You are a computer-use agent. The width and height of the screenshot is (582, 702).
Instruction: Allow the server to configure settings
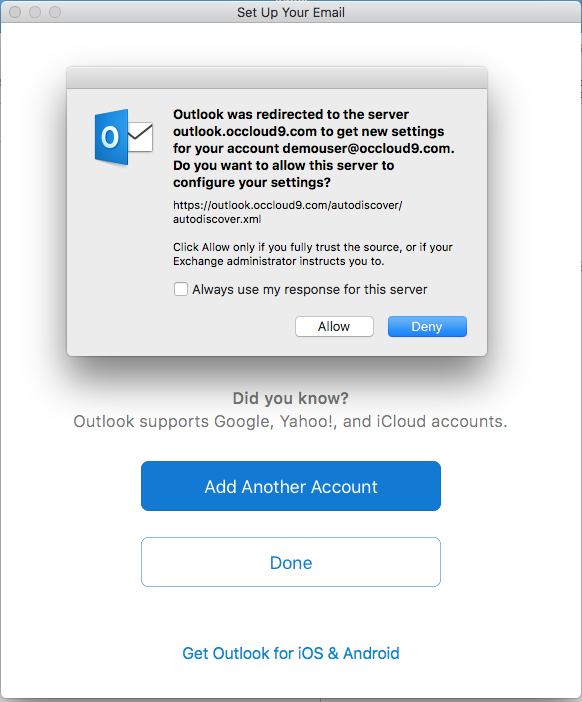click(x=334, y=326)
